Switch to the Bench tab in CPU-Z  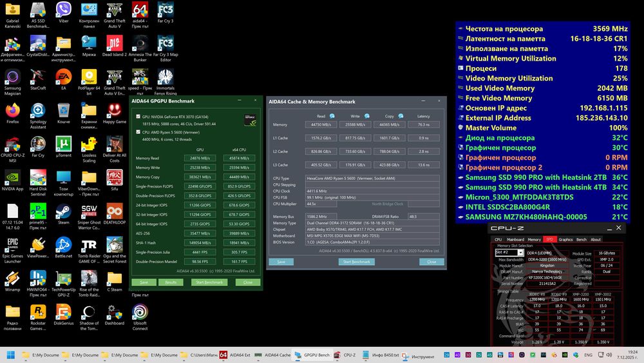tap(581, 239)
